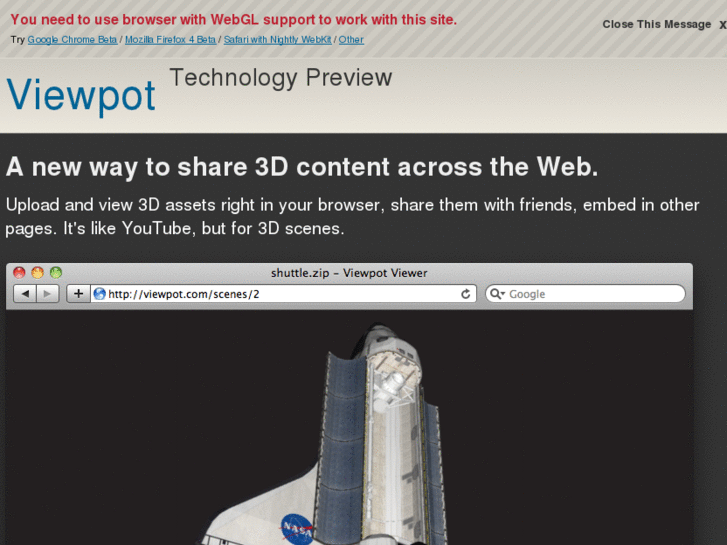Click the headline 'A new way to share 3D content across the Web.'
Viewport: 727px width, 545px height.
click(302, 167)
